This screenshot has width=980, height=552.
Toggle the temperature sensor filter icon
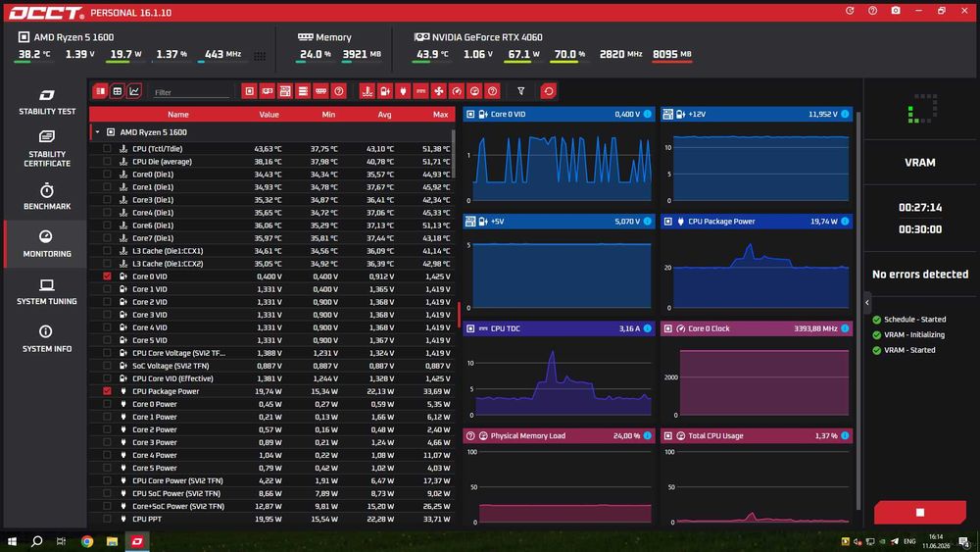point(367,91)
